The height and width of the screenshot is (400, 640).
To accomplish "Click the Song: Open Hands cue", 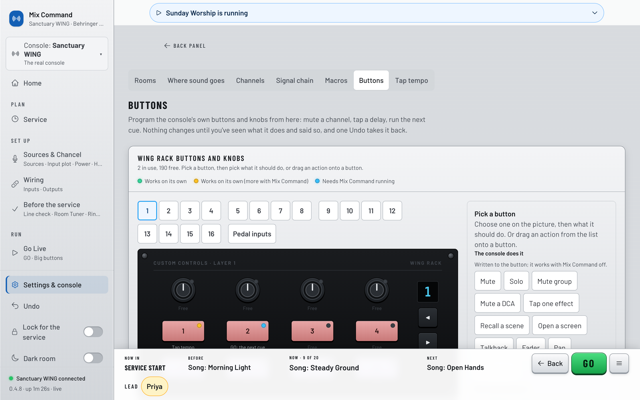I will coord(456,367).
